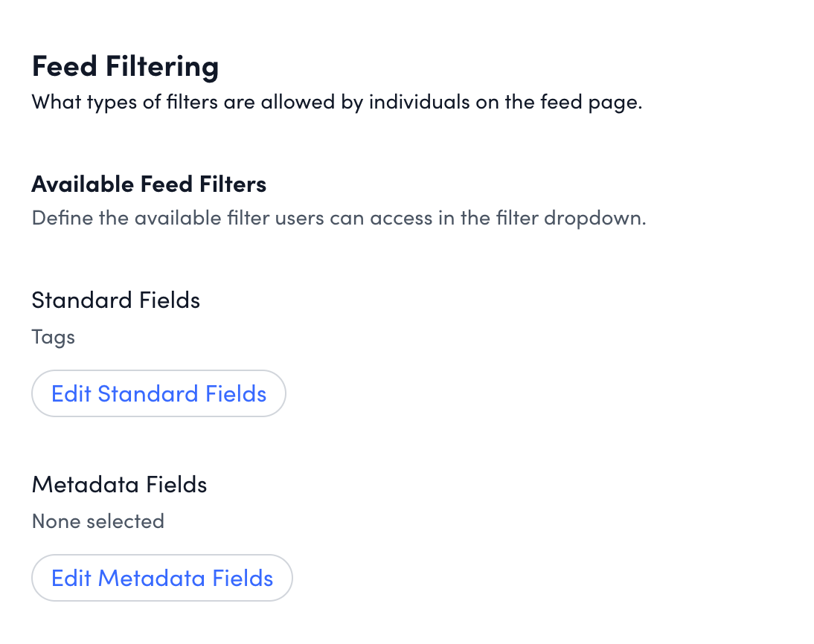Click the filter dropdown definition description
This screenshot has width=814, height=644.
339,219
